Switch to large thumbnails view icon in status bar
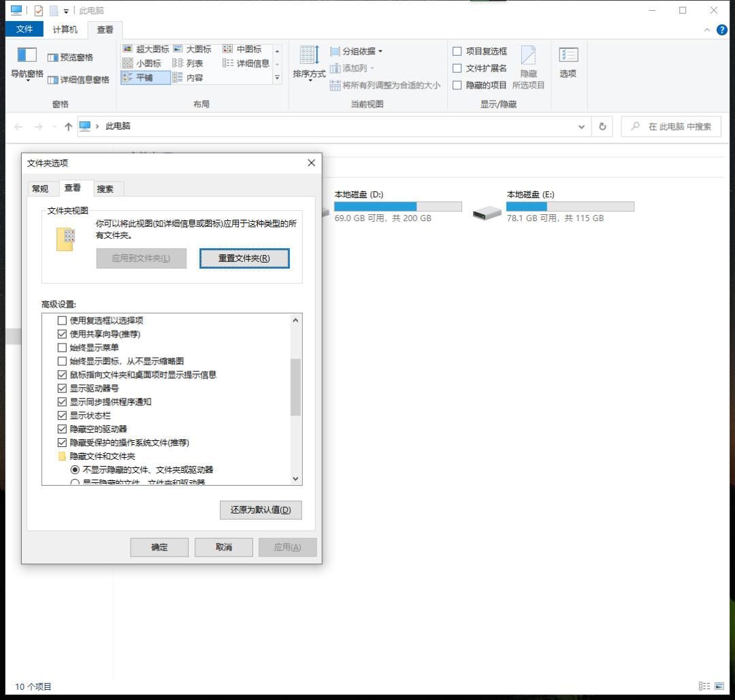 click(719, 686)
